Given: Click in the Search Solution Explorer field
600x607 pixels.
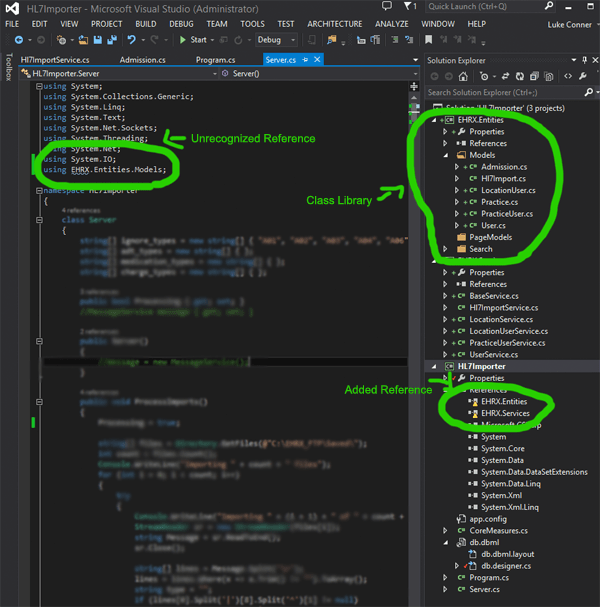Looking at the screenshot, I should [504, 92].
